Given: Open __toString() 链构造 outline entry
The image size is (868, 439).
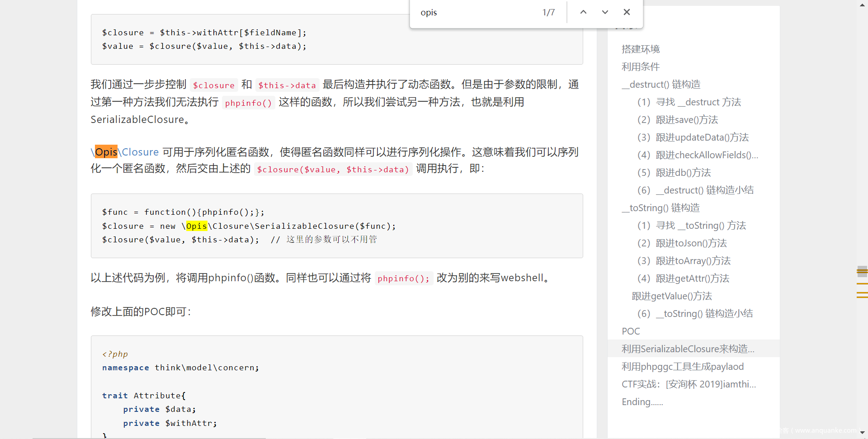Looking at the screenshot, I should 660,208.
